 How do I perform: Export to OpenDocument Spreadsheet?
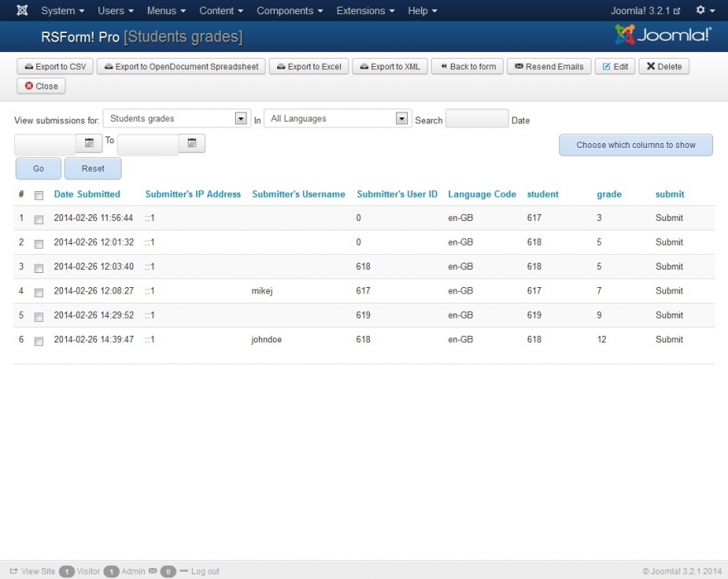point(181,66)
